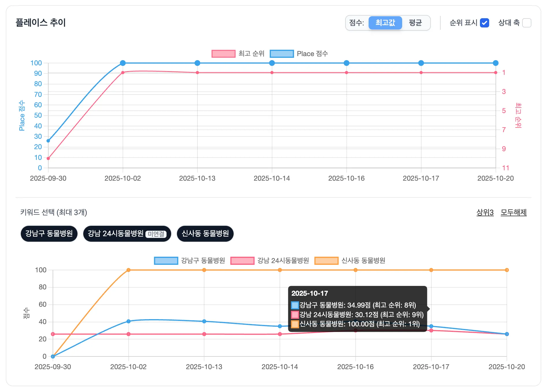Click the 상위3 link
The width and height of the screenshot is (547, 392).
485,212
